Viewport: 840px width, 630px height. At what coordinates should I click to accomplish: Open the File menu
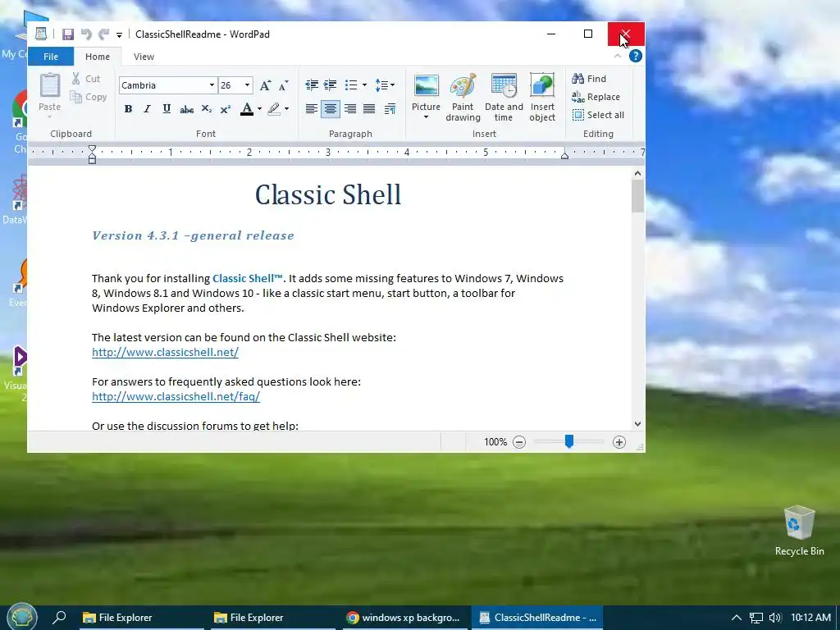coord(51,57)
